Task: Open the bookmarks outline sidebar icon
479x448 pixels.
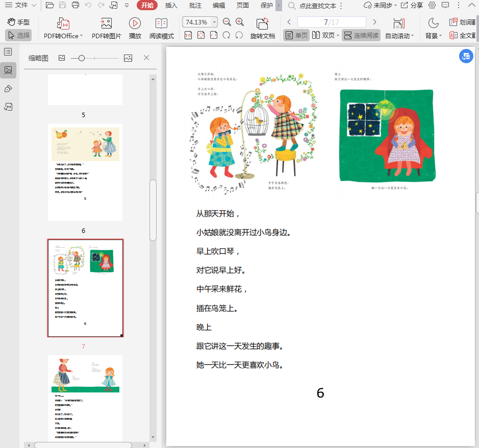Action: 8,52
